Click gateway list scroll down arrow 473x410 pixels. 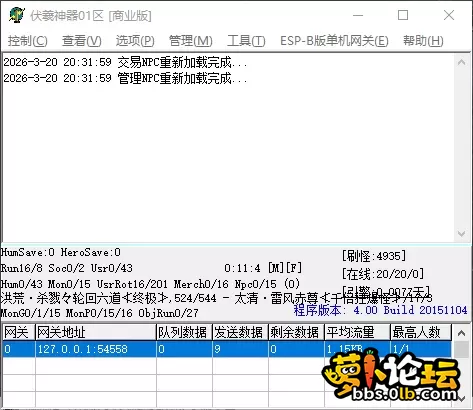coord(461,399)
